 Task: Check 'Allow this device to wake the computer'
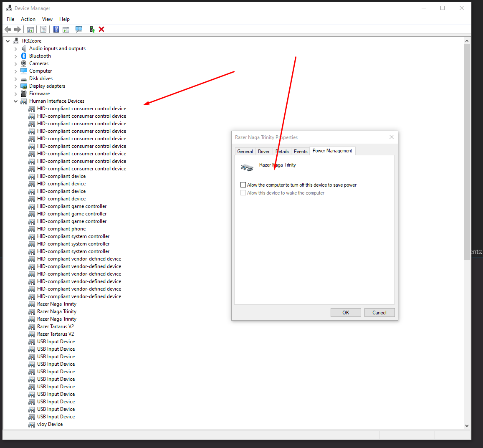point(243,193)
